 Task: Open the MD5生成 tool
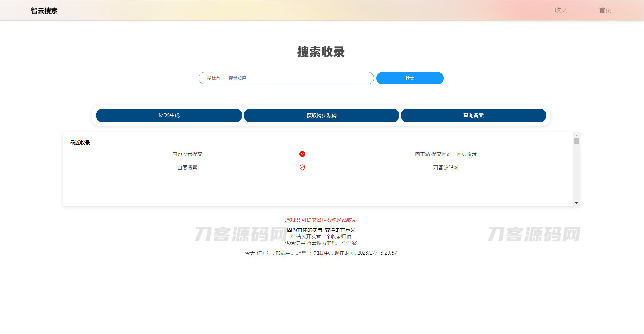[x=169, y=115]
